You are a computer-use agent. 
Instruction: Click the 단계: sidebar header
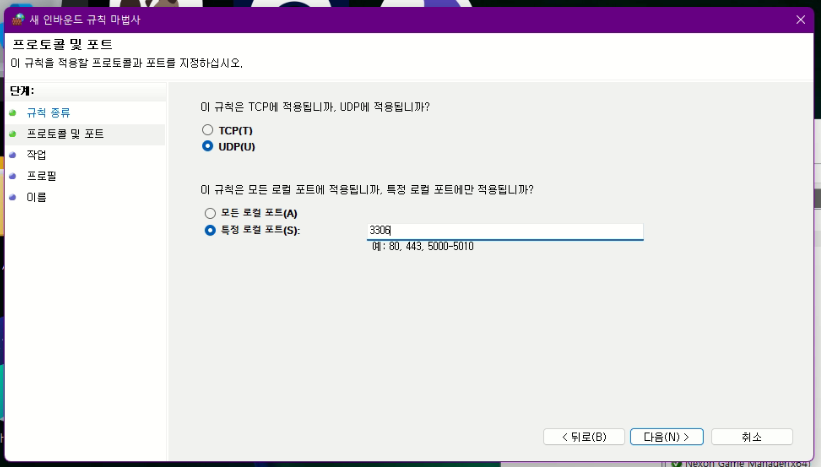click(x=22, y=91)
